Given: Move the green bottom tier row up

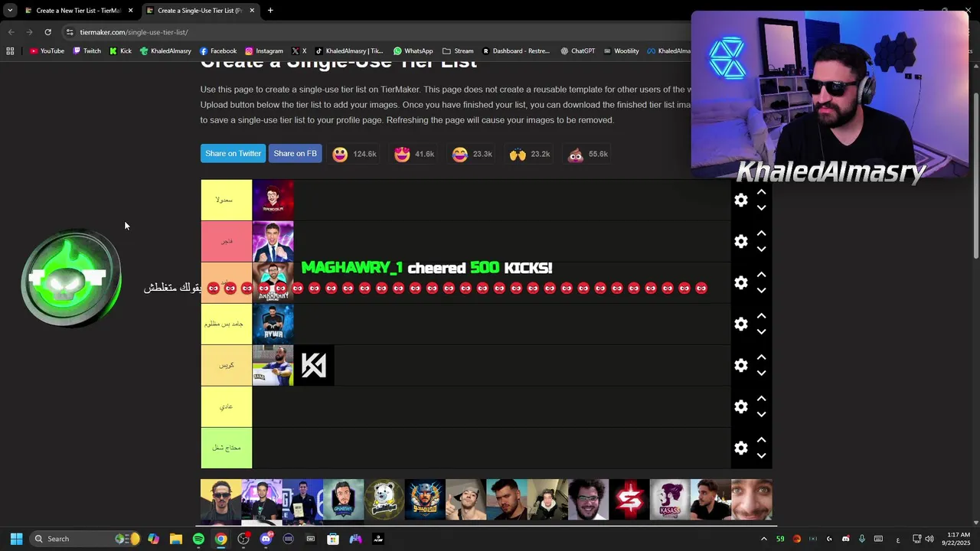Looking at the screenshot, I should point(761,440).
